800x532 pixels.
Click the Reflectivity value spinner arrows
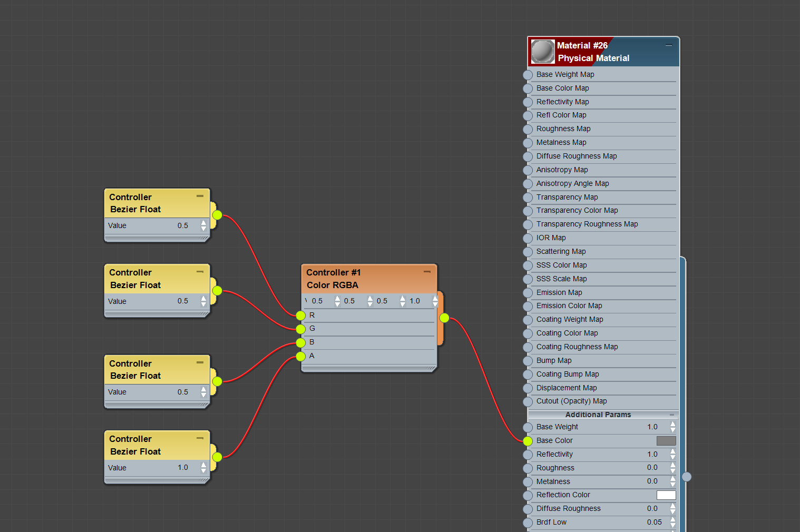point(673,455)
